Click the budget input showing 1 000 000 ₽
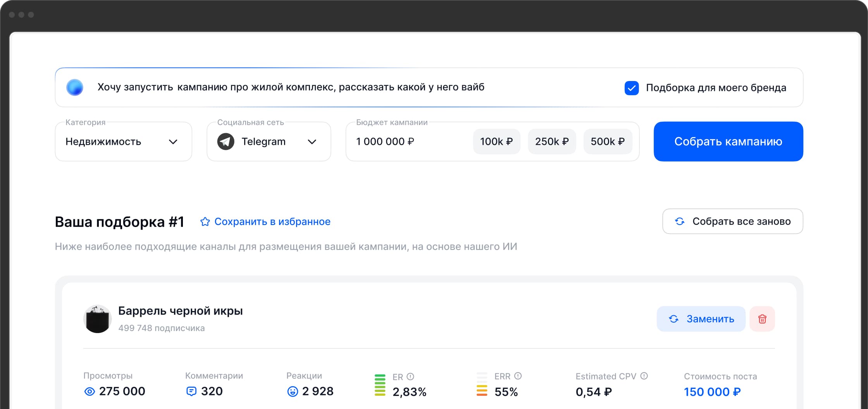This screenshot has height=409, width=868. [385, 141]
